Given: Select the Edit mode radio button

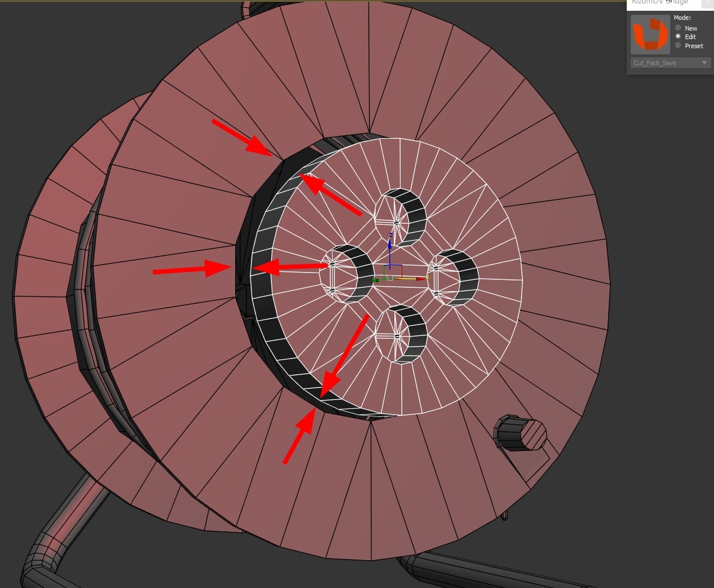Looking at the screenshot, I should (678, 36).
